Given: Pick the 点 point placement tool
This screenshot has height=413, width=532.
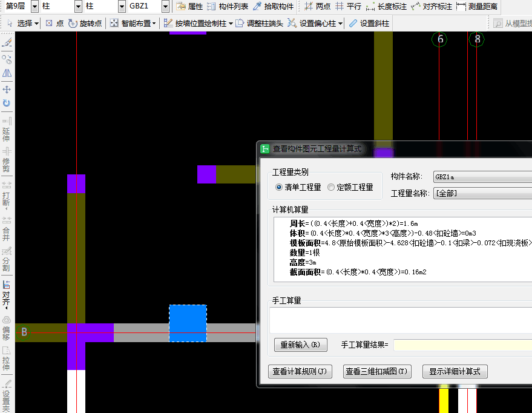Looking at the screenshot, I should pos(54,24).
